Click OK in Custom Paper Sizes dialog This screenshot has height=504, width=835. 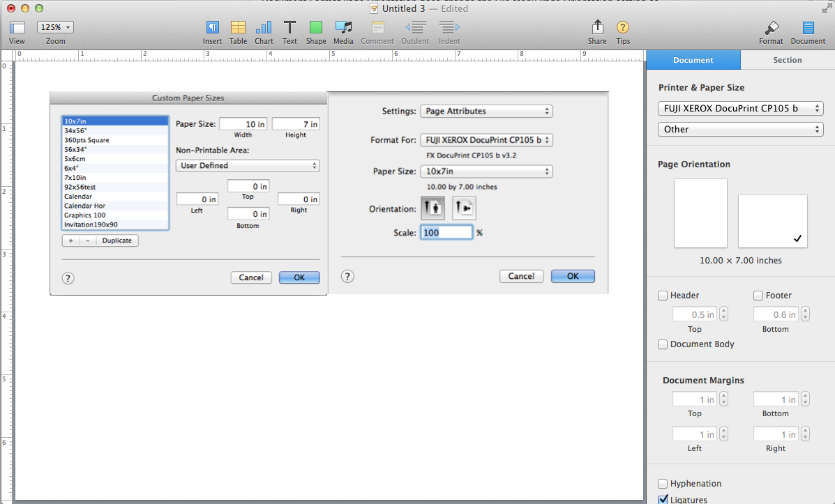click(x=299, y=277)
